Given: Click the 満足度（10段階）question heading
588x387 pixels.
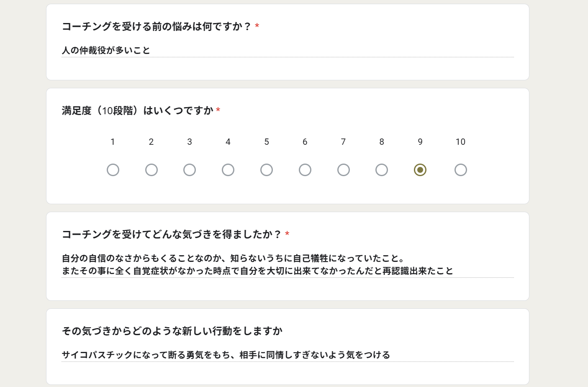Looking at the screenshot, I should pos(138,110).
